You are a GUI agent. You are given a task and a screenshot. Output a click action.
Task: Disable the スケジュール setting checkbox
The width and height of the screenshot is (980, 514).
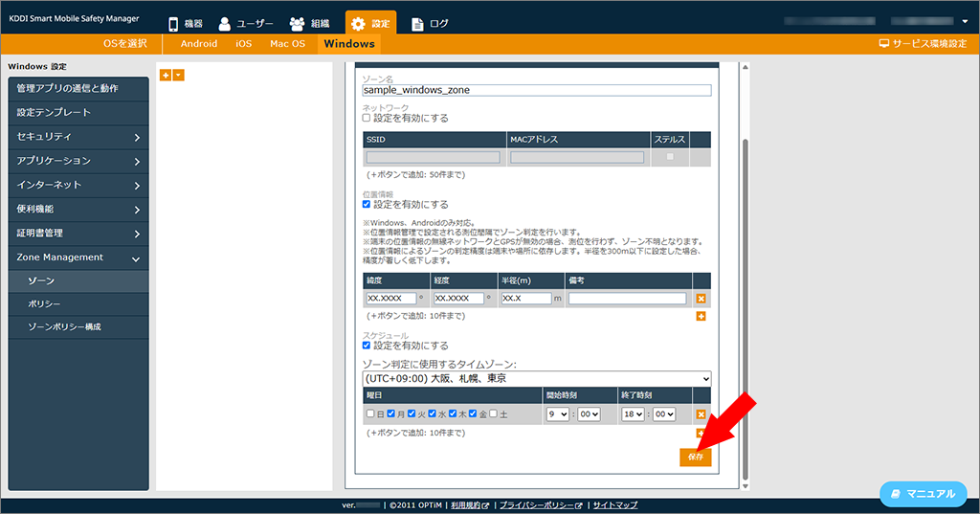(367, 346)
